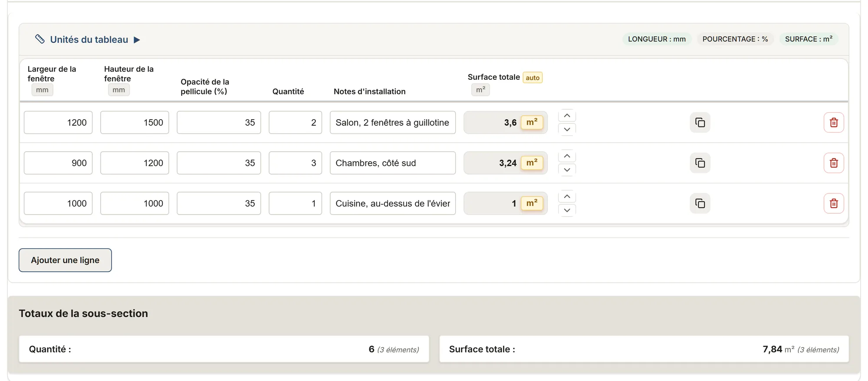The image size is (868, 381).
Task: Edit height field showing 1500
Action: (135, 123)
